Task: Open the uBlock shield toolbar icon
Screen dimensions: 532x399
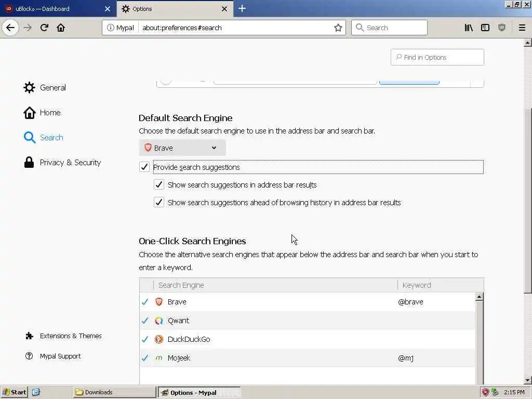Action: pyautogui.click(x=502, y=28)
